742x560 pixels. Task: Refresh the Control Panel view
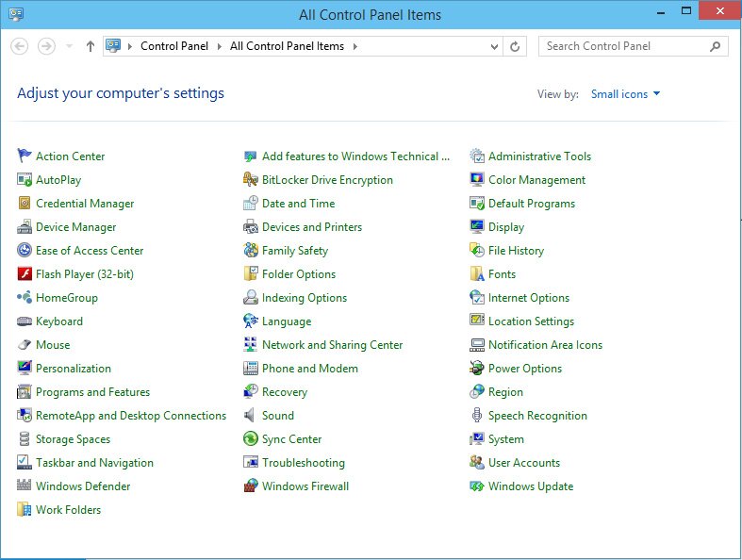coord(515,46)
